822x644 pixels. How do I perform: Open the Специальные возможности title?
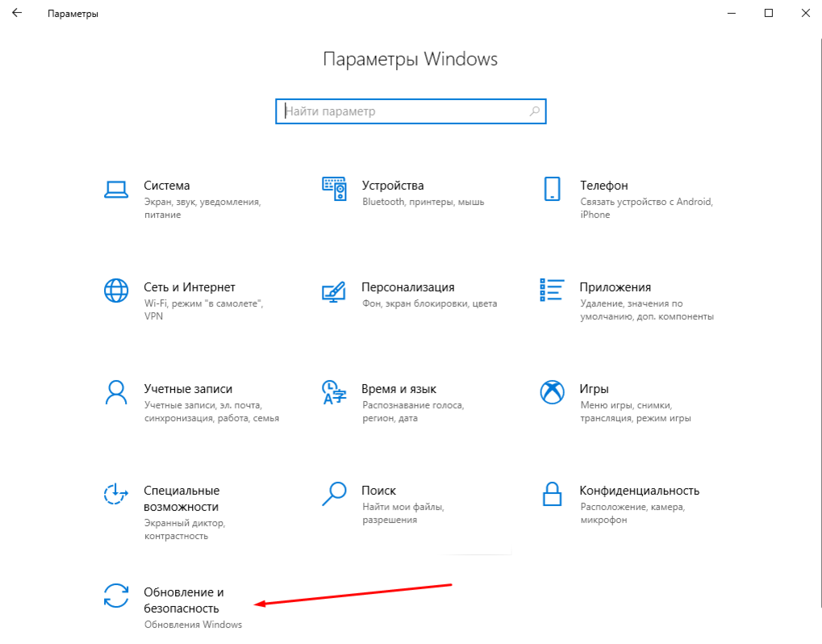point(182,499)
